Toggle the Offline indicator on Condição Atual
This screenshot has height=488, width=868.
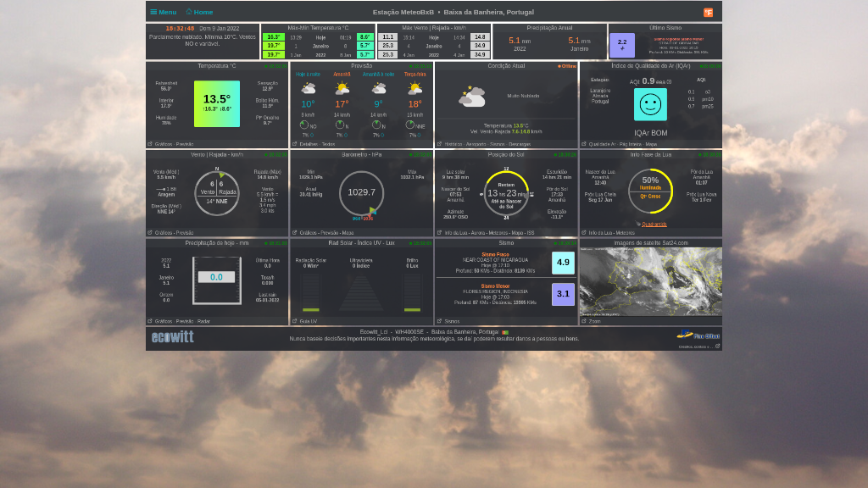pyautogui.click(x=565, y=65)
